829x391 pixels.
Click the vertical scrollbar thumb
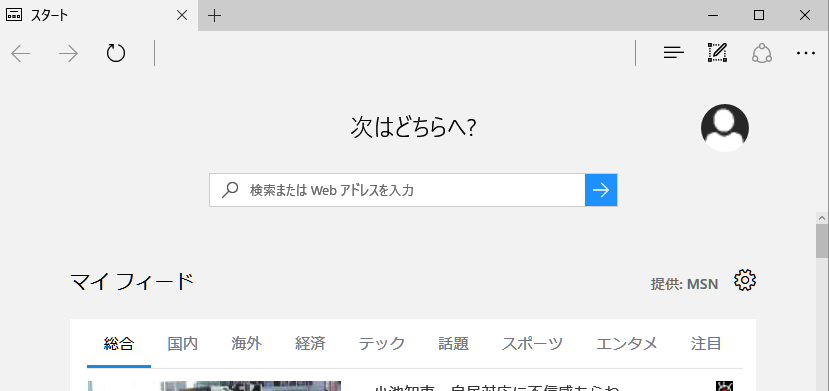tap(822, 241)
